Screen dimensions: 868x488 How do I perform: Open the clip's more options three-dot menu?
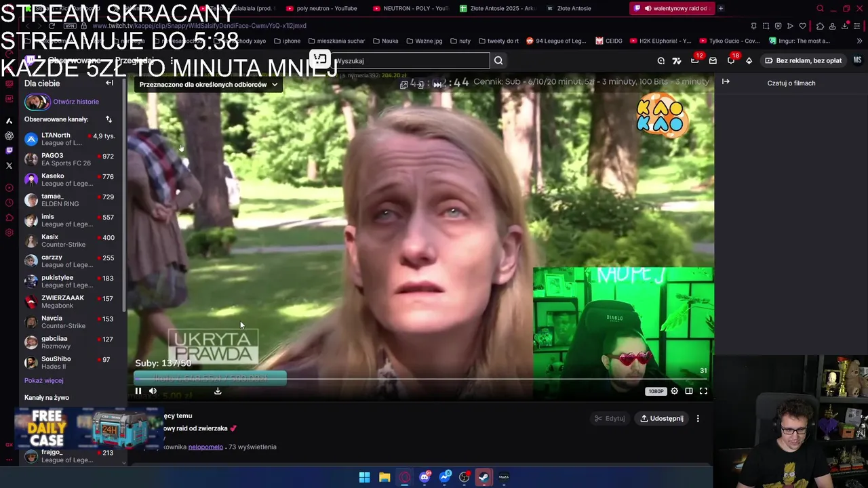point(698,418)
